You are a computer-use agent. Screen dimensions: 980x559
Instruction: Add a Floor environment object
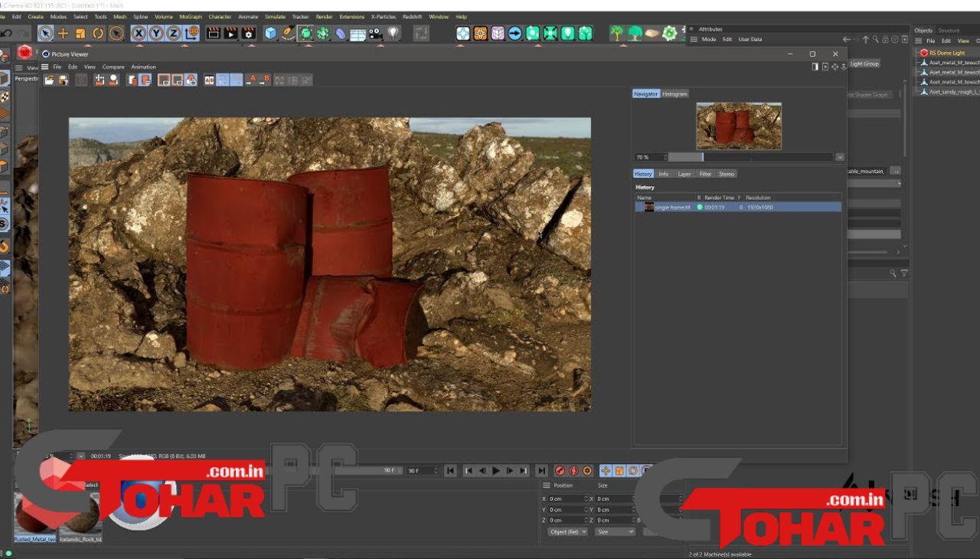358,33
